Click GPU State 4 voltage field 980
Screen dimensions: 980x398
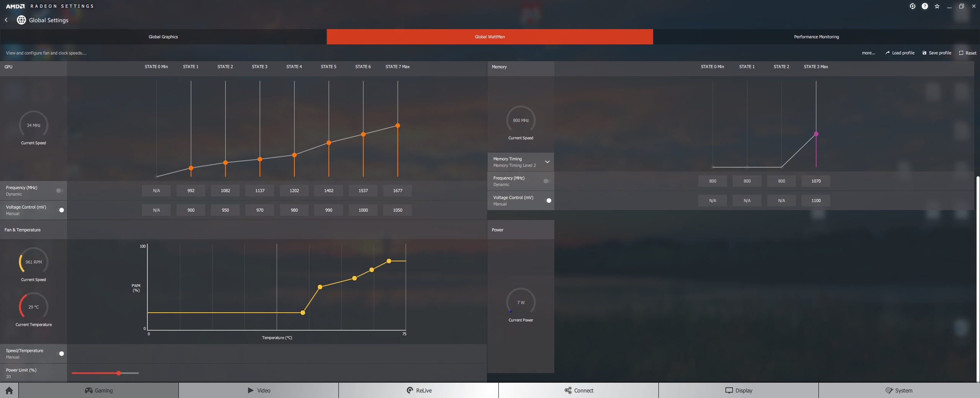[x=294, y=210]
